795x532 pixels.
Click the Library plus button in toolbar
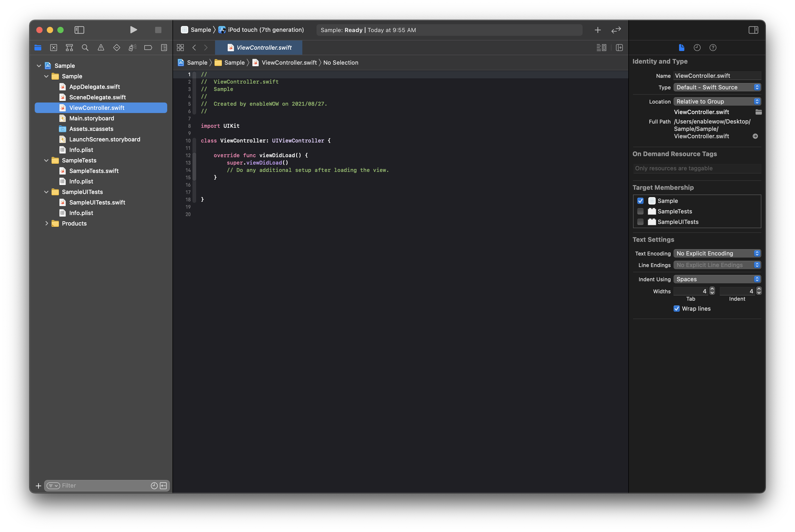pos(598,30)
